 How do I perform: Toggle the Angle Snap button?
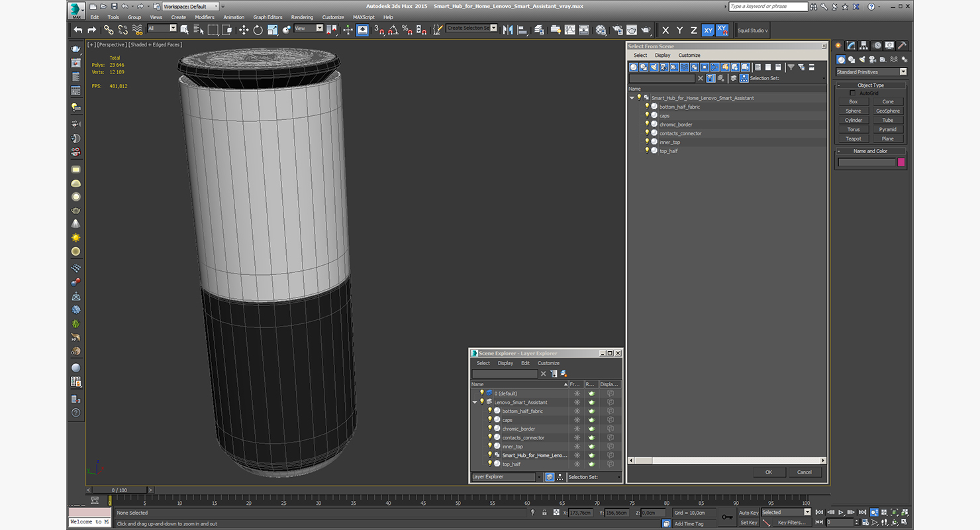pyautogui.click(x=393, y=30)
